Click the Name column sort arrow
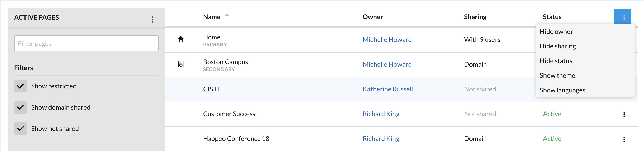Screen dimensions: 644x151 227,15
